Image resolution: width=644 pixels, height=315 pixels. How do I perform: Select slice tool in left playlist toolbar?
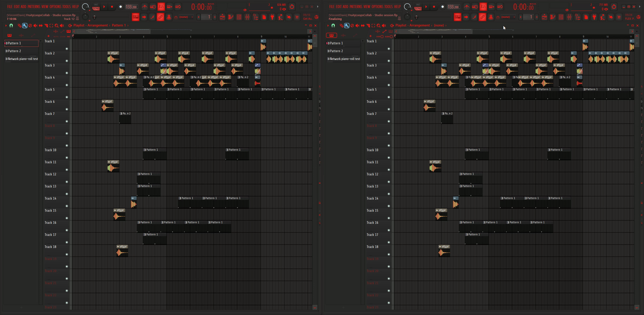point(46,25)
